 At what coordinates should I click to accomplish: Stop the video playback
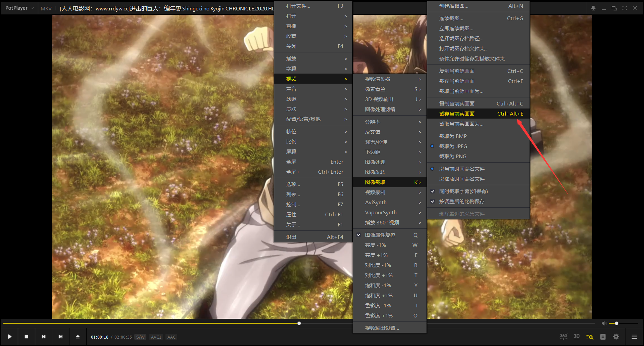(x=27, y=337)
